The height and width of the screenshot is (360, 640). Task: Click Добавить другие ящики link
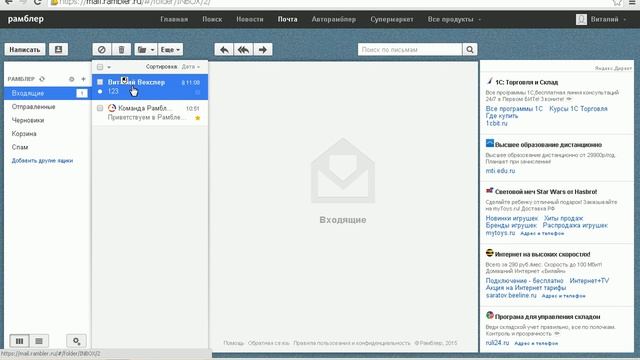(42, 160)
